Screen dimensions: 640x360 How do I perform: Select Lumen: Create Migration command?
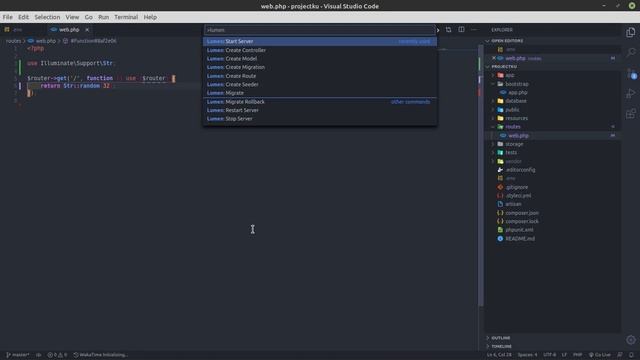[x=320, y=67]
